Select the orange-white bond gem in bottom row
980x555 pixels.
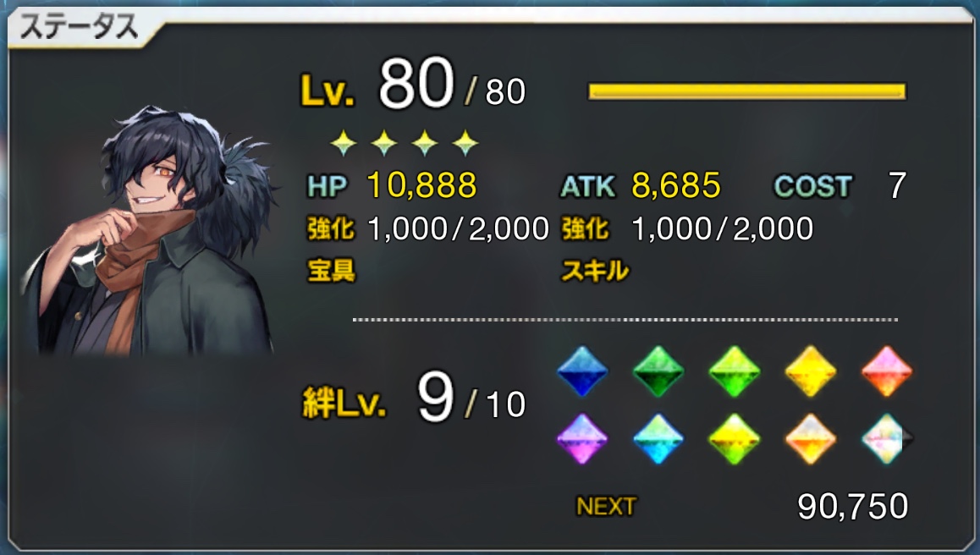[x=811, y=439]
